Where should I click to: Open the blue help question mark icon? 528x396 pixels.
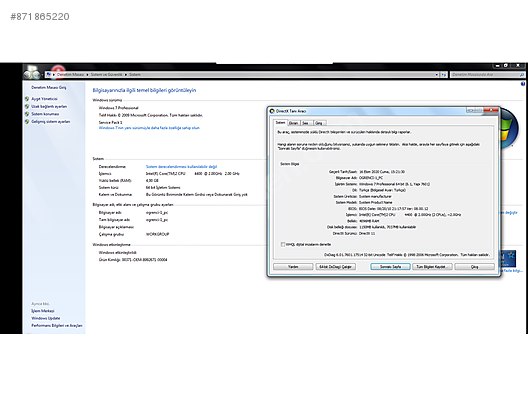(x=523, y=84)
